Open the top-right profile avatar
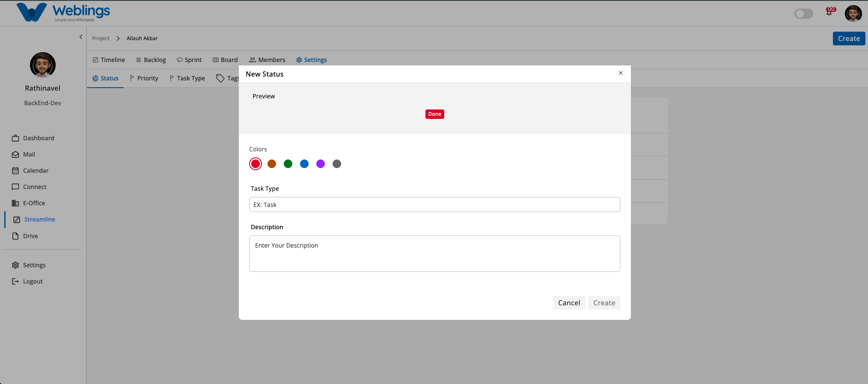Image resolution: width=868 pixels, height=384 pixels. [x=853, y=13]
